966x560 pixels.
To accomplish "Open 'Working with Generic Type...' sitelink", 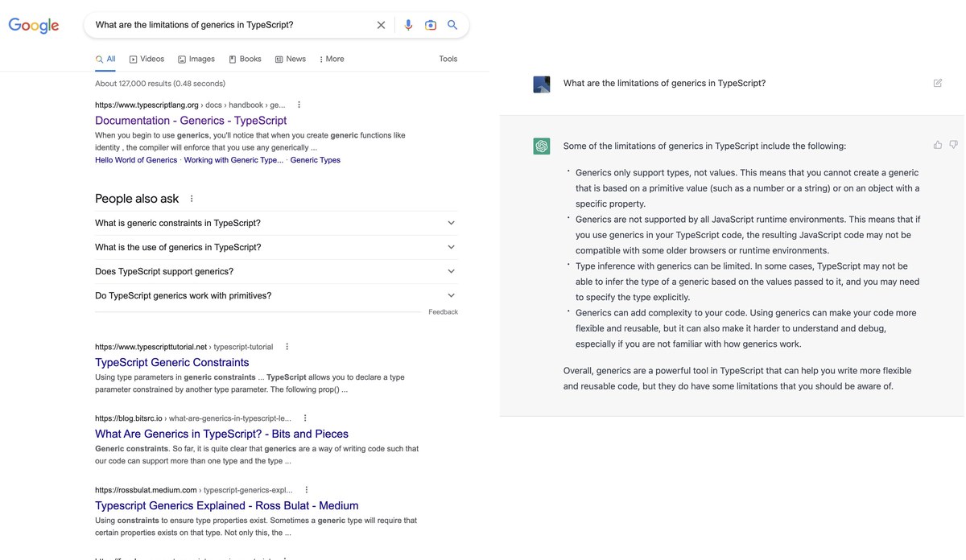I will point(233,160).
